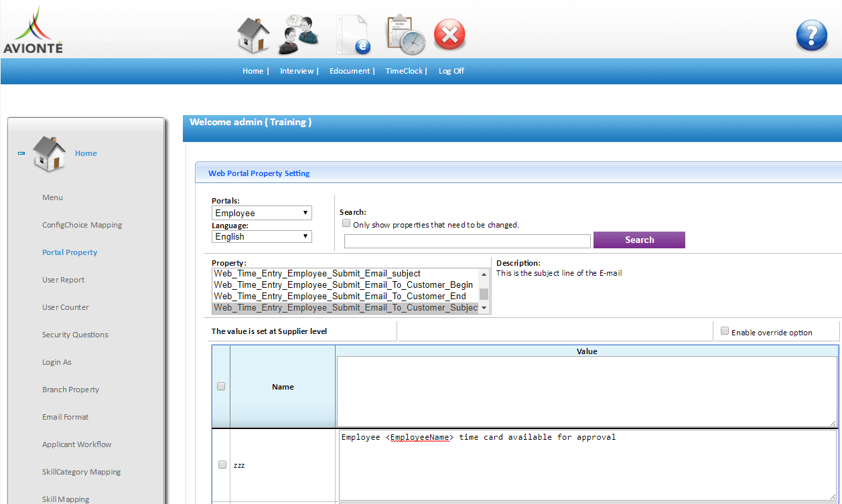Open Security Questions in the sidebar
The image size is (842, 504).
75,335
